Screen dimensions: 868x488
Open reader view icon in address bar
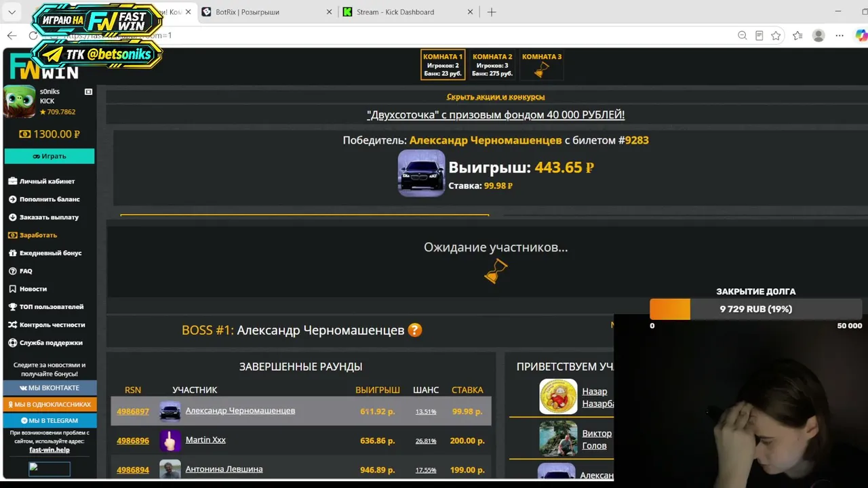click(759, 35)
